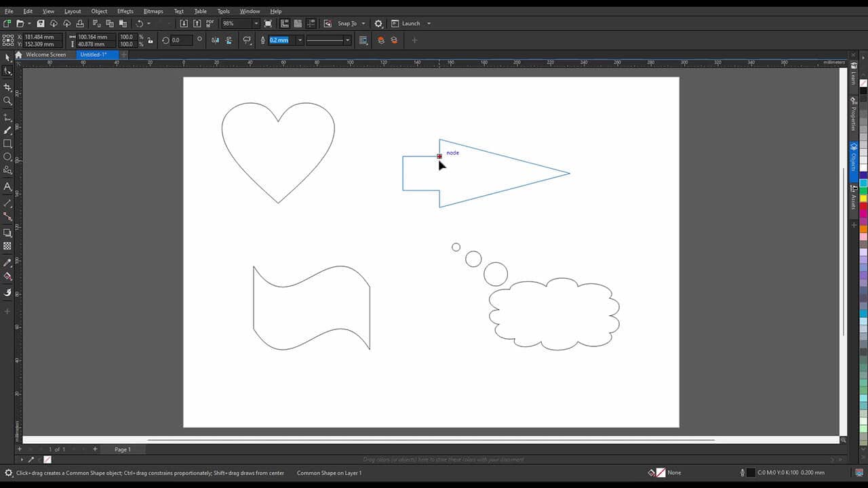
Task: Toggle show rulers button
Action: 284,24
